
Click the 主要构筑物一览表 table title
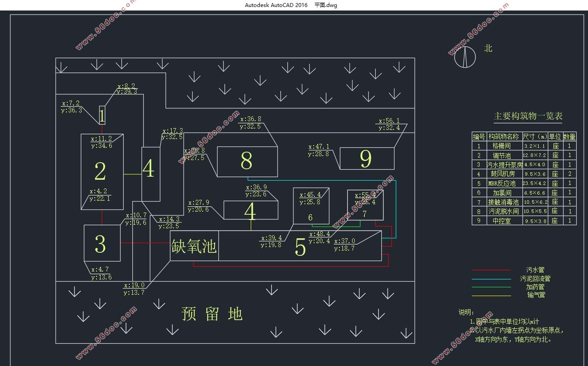click(x=528, y=116)
